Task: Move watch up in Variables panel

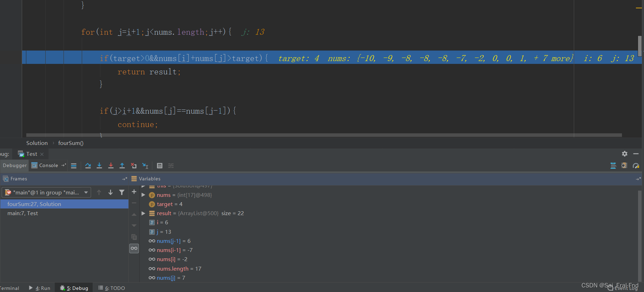Action: tap(134, 214)
